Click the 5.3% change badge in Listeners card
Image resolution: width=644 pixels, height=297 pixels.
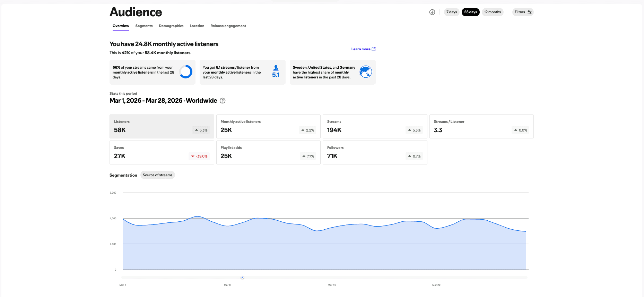point(201,130)
